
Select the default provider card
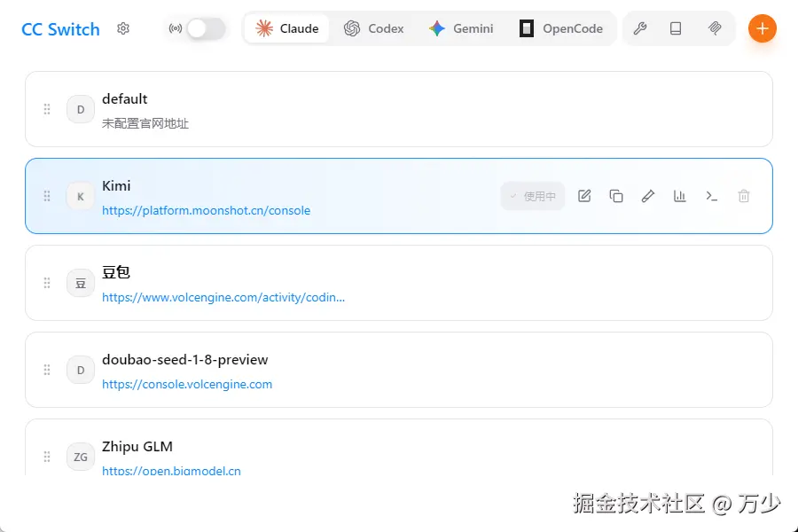point(399,109)
